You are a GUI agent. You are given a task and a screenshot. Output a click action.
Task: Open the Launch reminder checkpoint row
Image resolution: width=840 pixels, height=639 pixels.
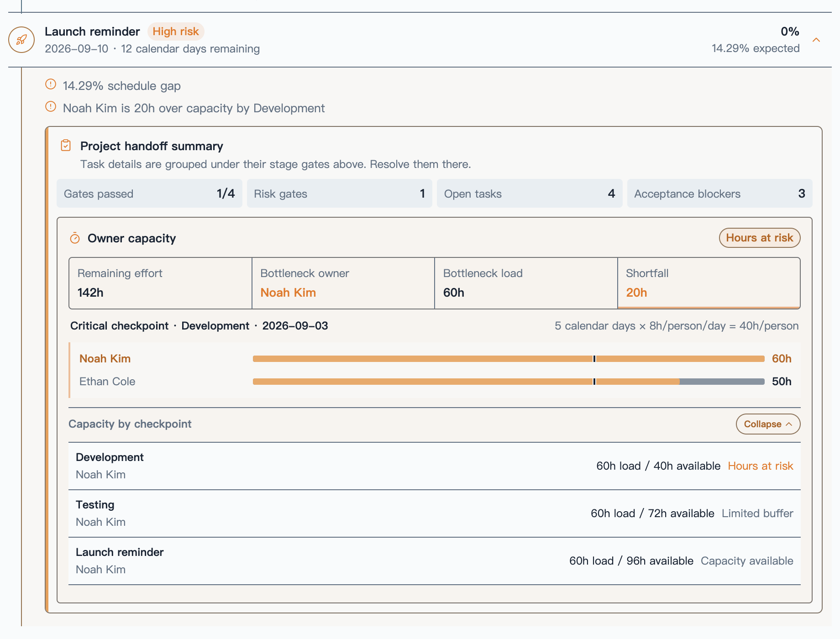point(435,561)
